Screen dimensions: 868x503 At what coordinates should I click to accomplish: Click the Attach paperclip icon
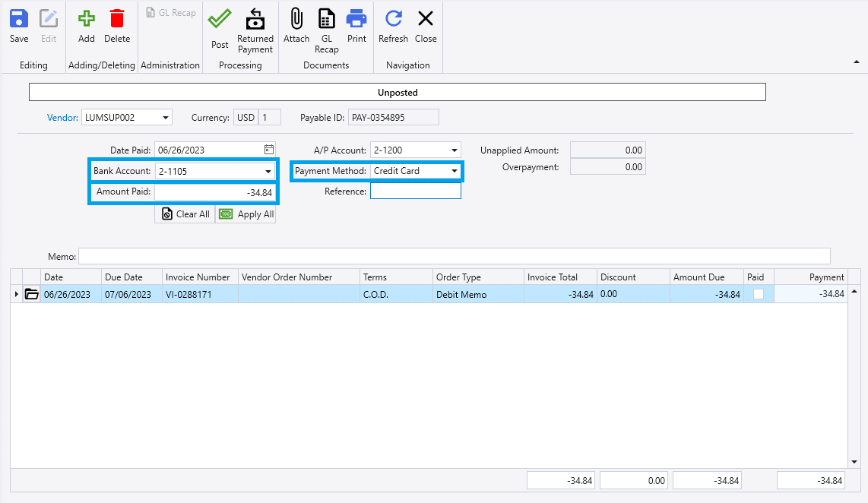point(296,19)
